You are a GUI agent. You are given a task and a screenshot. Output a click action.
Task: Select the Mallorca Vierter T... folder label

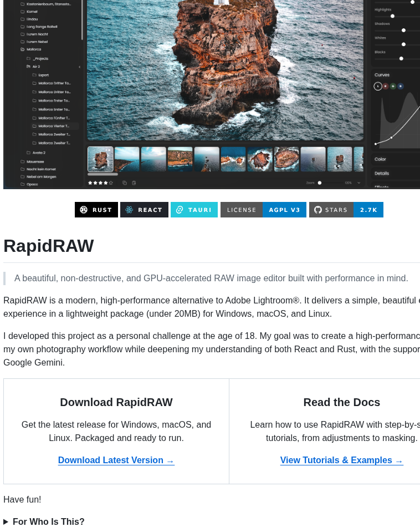pyautogui.click(x=53, y=126)
